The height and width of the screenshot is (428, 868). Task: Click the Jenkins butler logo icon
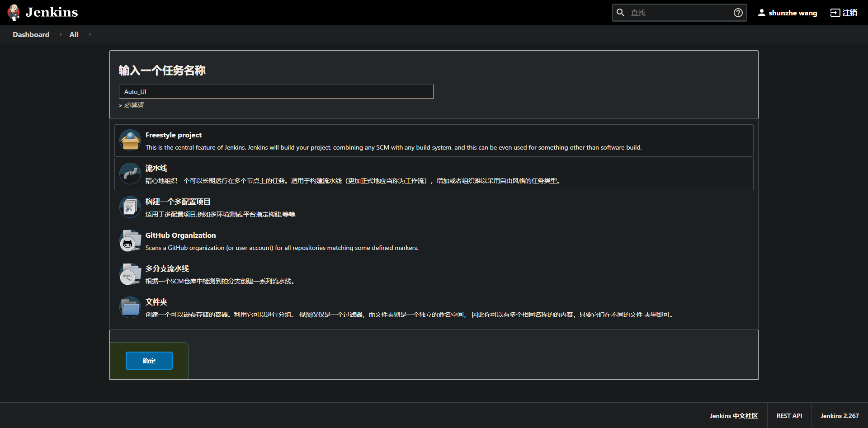[14, 12]
